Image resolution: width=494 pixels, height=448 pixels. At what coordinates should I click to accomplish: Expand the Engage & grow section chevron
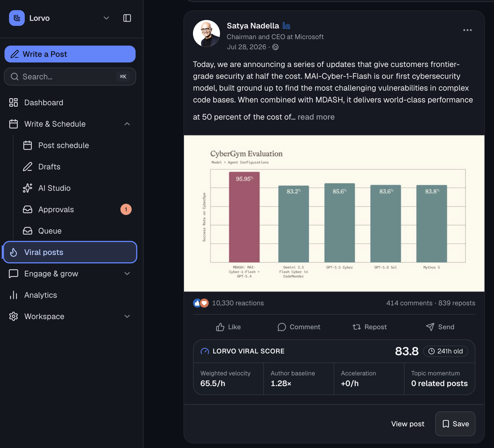pyautogui.click(x=127, y=274)
